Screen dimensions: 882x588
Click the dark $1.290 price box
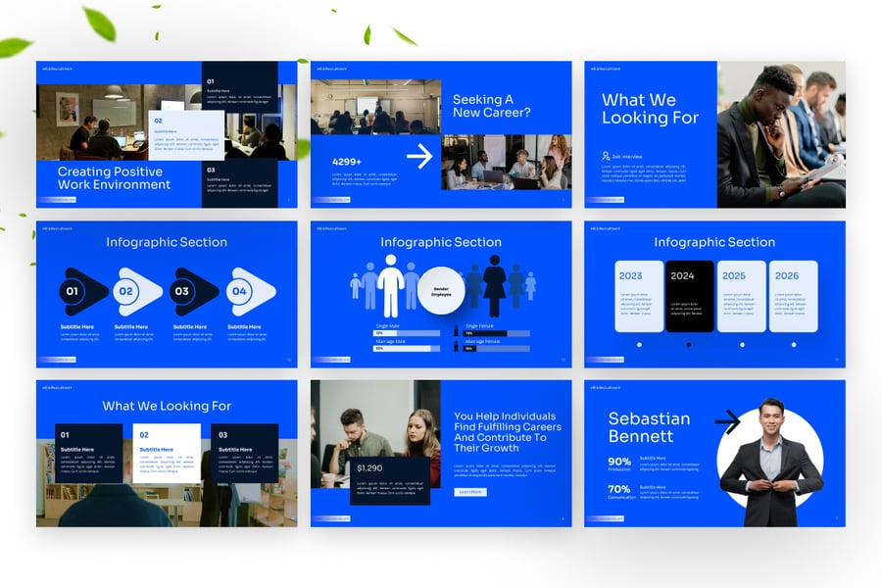[389, 480]
